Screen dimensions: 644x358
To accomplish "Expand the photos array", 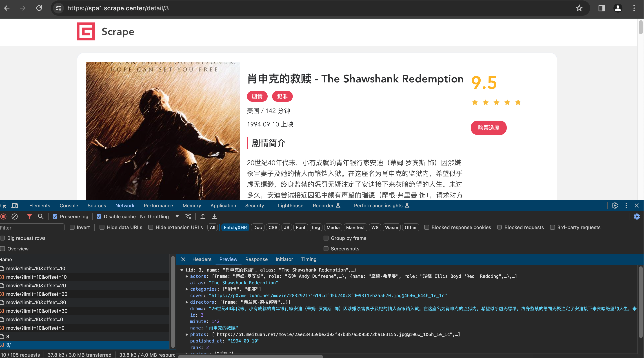I will pos(187,334).
